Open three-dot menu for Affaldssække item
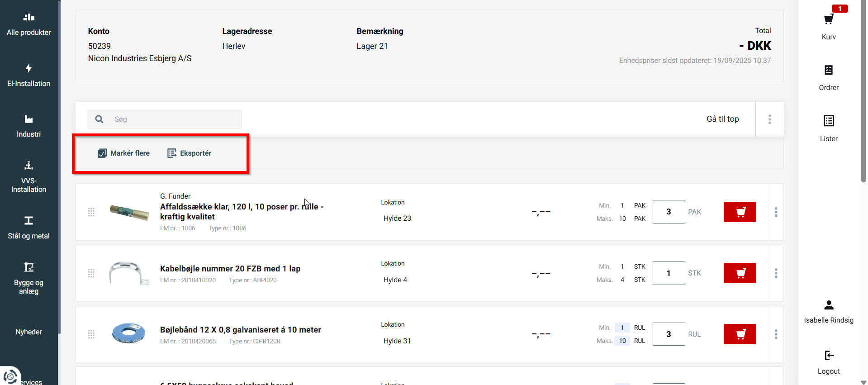 pyautogui.click(x=776, y=212)
